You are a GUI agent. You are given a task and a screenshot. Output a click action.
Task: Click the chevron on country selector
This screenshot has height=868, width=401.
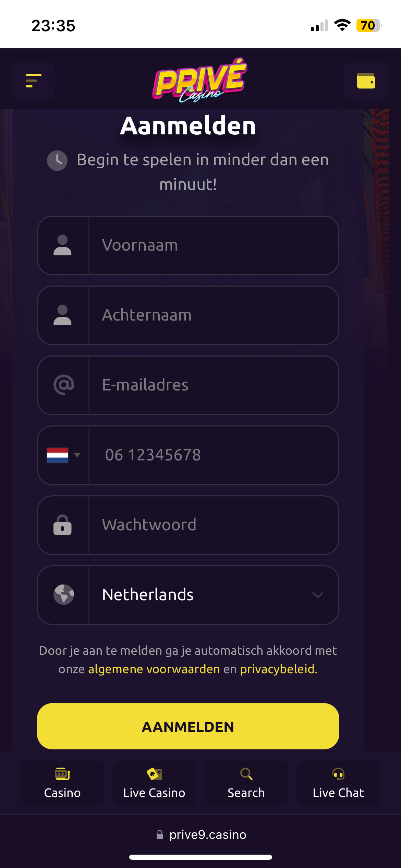point(318,595)
